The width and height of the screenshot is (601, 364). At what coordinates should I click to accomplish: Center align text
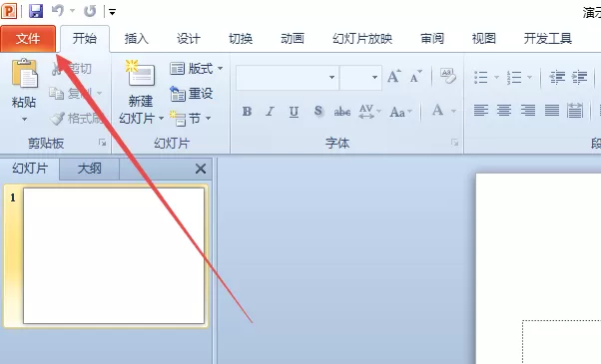click(504, 111)
